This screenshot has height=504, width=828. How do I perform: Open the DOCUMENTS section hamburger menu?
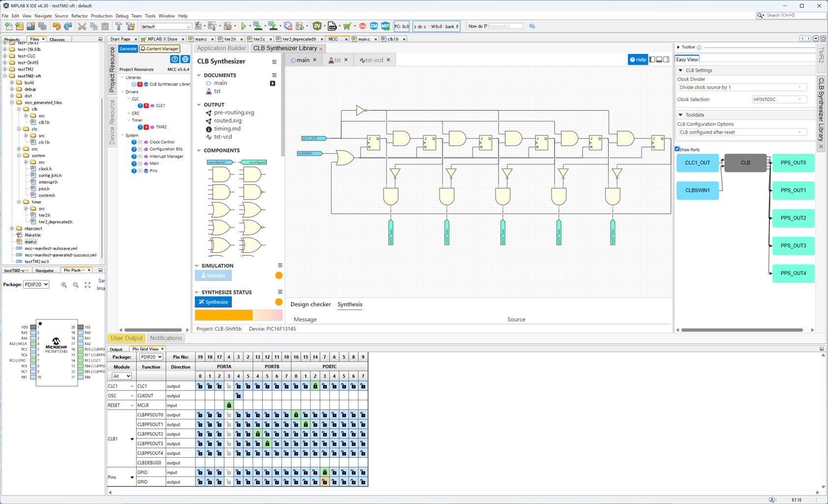pos(274,75)
